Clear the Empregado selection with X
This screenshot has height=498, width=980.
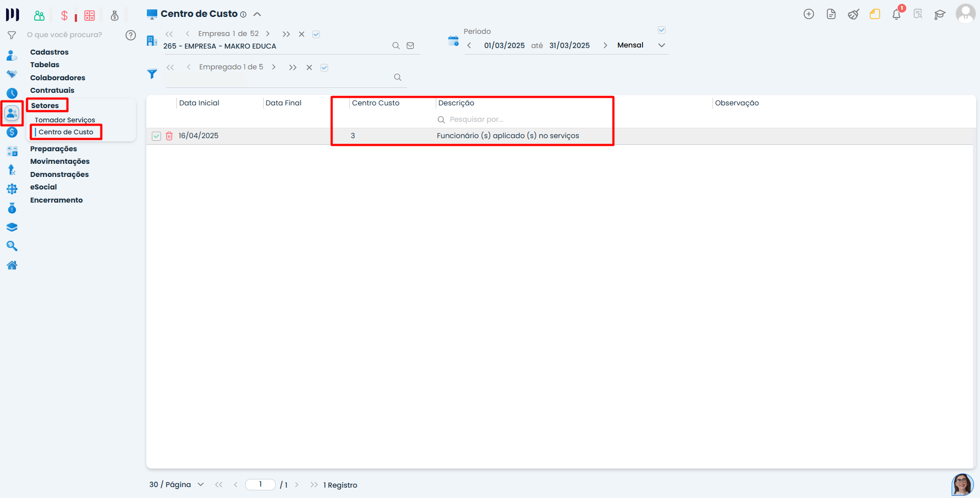309,68
